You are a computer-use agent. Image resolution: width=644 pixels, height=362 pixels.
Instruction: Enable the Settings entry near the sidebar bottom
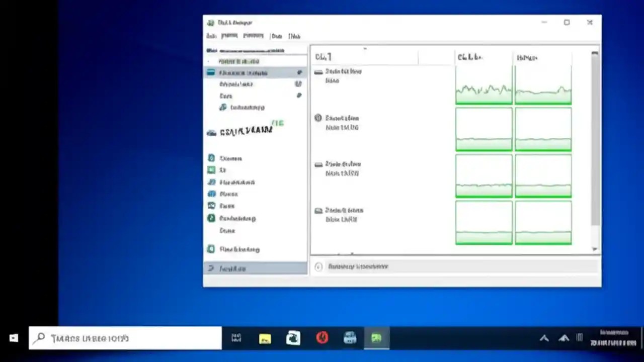click(232, 268)
